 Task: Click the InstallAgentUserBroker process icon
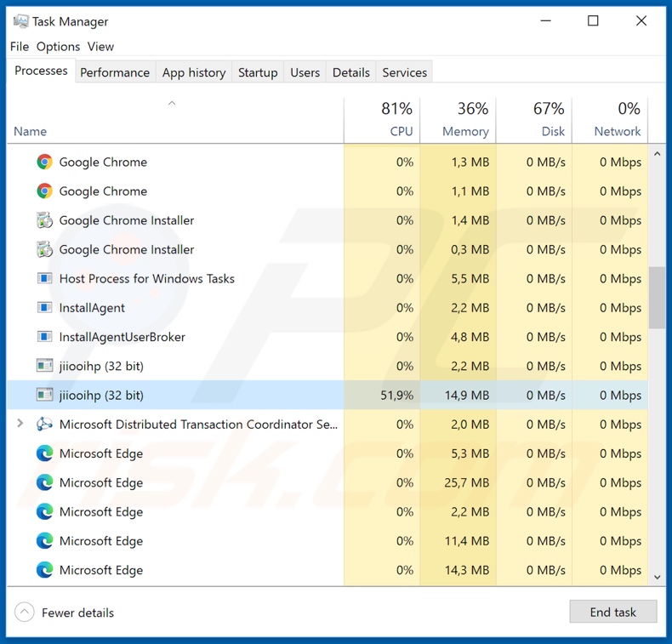[x=44, y=337]
